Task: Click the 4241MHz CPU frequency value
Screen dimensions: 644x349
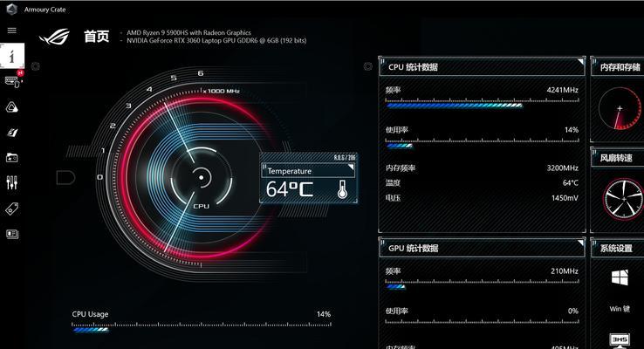Action: (x=562, y=90)
